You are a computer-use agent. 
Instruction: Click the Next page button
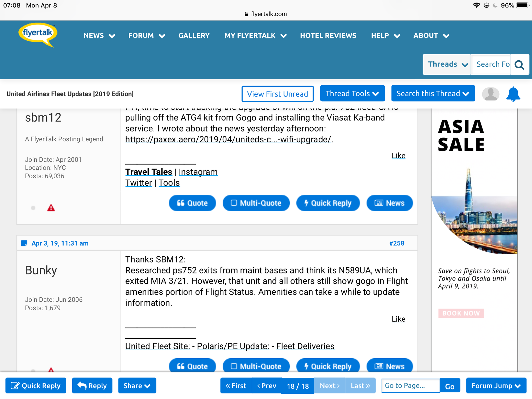330,385
